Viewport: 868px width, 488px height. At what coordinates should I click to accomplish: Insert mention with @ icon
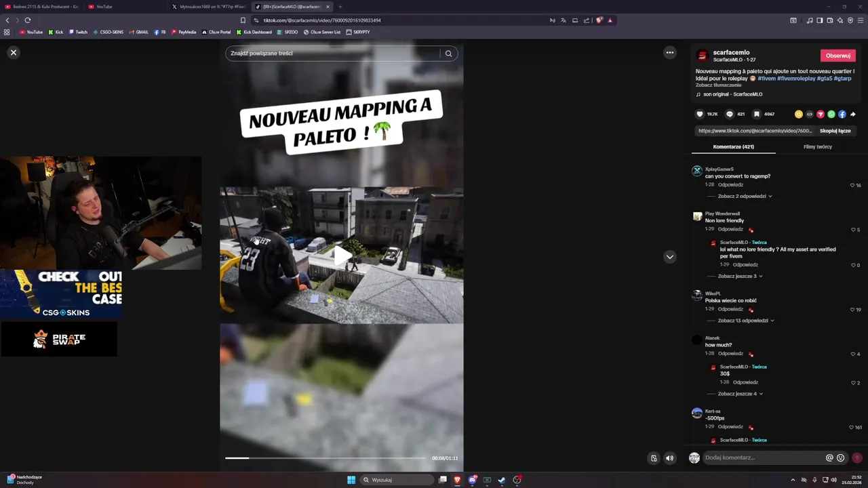[x=829, y=458]
